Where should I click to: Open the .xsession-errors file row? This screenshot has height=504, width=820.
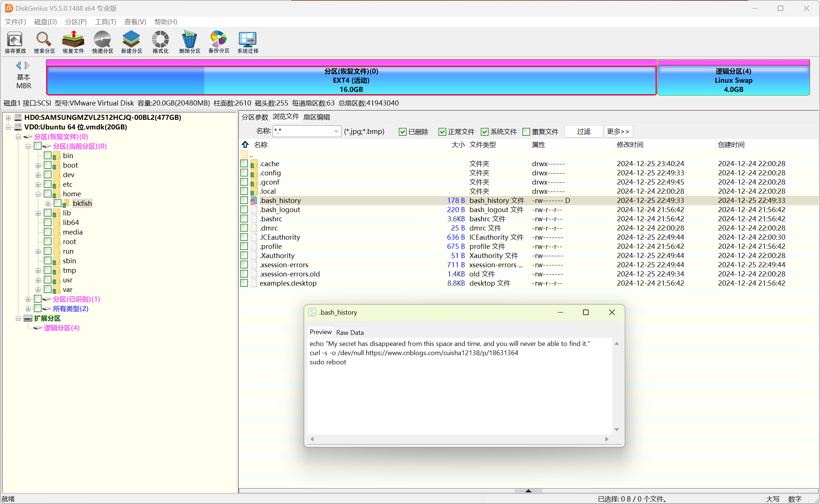528,265
